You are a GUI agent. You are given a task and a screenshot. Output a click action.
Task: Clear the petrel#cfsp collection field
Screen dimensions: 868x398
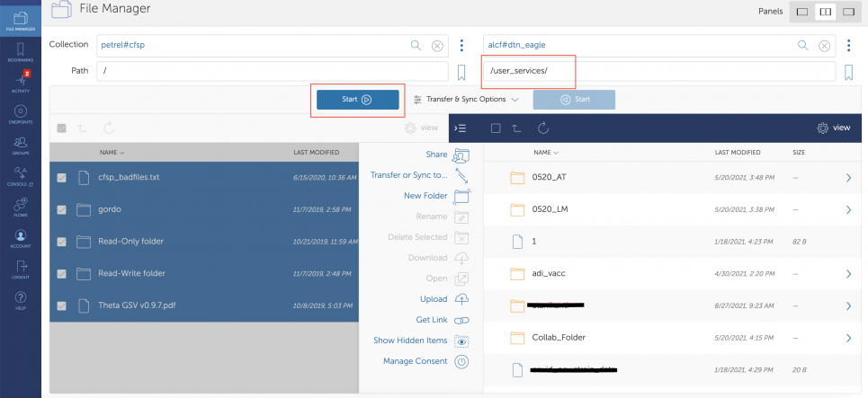[x=436, y=45]
